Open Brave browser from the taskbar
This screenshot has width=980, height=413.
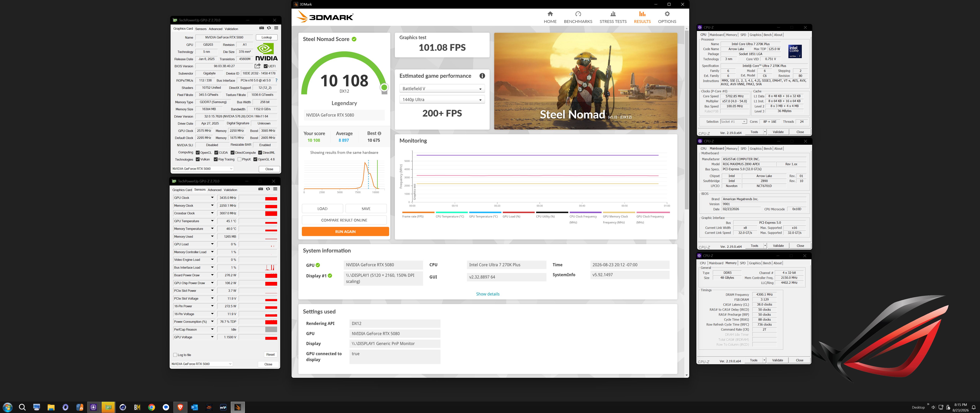pos(180,407)
